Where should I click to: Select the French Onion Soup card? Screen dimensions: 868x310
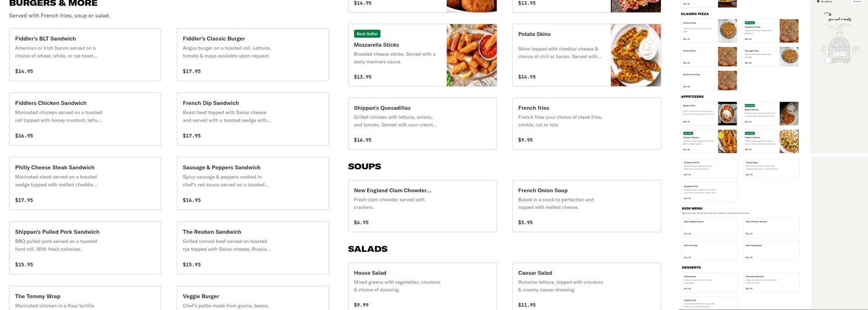pos(587,206)
